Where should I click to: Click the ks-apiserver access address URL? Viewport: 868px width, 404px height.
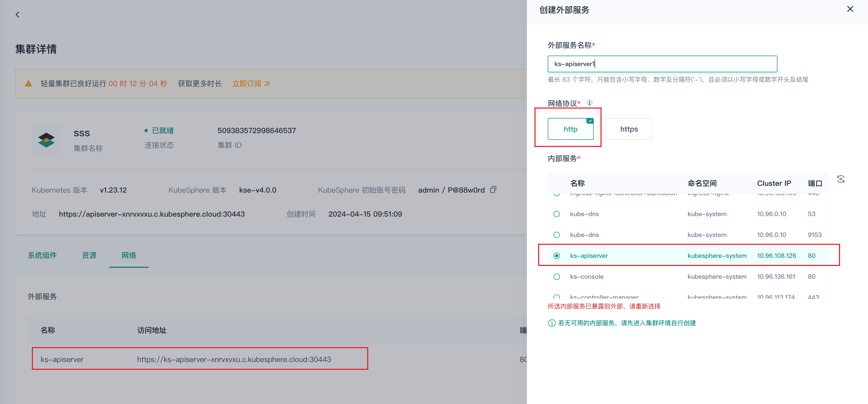pos(234,359)
